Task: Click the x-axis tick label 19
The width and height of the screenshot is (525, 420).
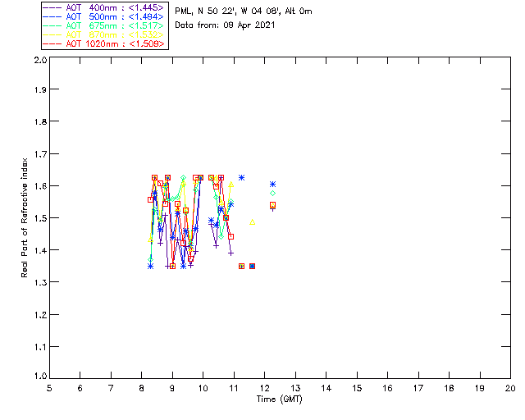Action: click(480, 388)
